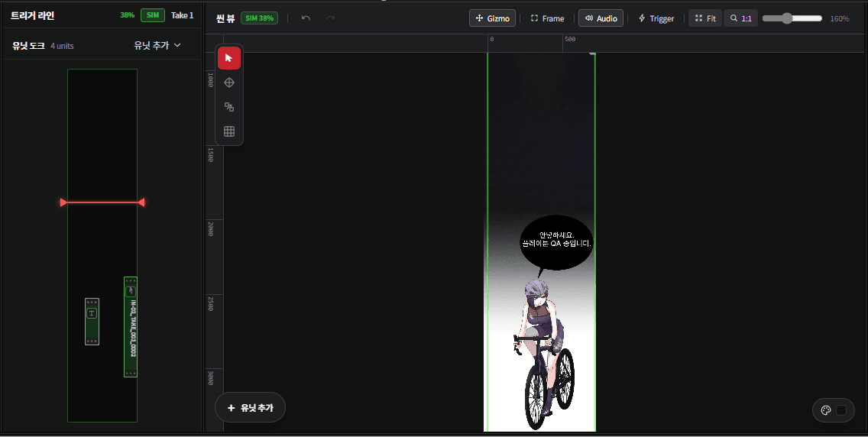Click the 트리거 라인 panel title

click(x=32, y=15)
